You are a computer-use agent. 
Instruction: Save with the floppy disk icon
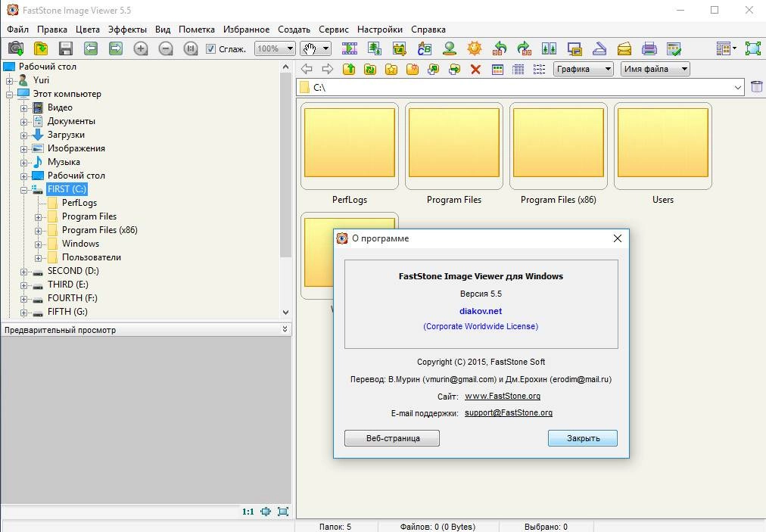click(65, 48)
